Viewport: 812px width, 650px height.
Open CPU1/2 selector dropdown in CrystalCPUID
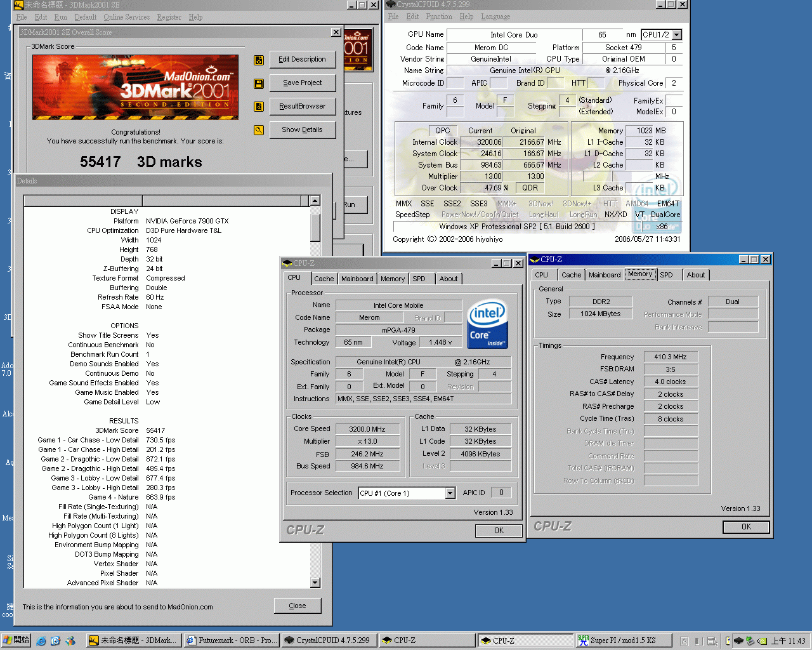click(x=677, y=35)
